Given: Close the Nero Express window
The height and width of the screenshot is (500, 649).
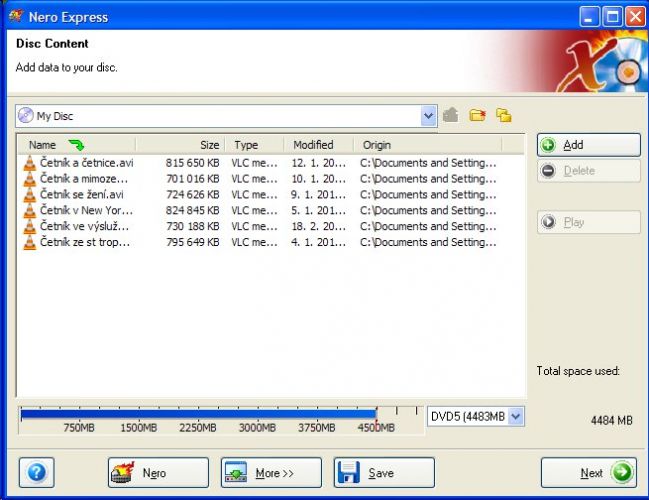Looking at the screenshot, I should [x=635, y=17].
